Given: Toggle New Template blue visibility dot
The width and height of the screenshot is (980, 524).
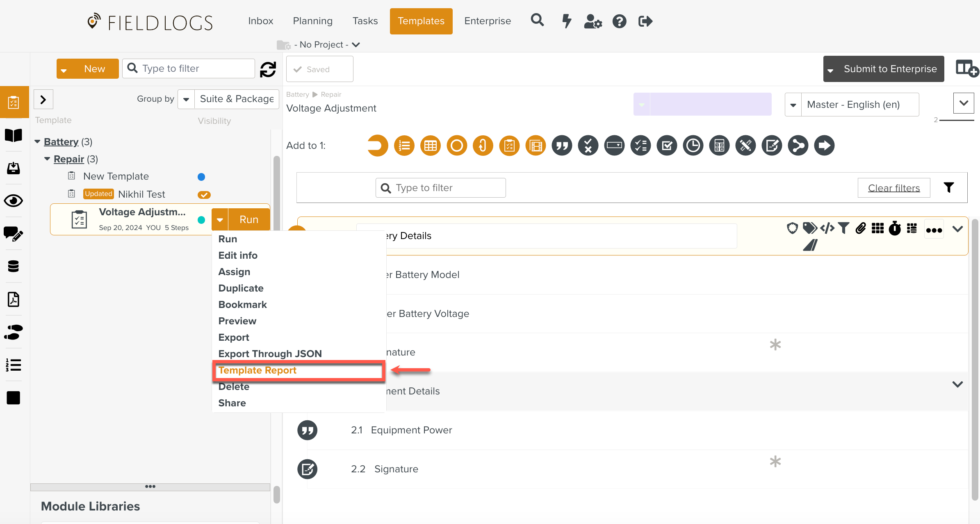Looking at the screenshot, I should 201,177.
